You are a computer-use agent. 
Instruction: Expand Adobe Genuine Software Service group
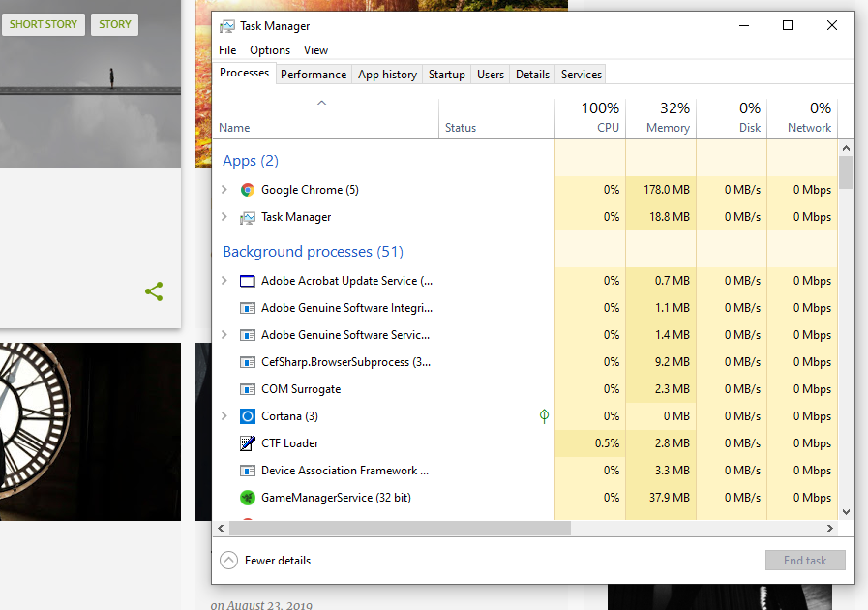(x=224, y=335)
